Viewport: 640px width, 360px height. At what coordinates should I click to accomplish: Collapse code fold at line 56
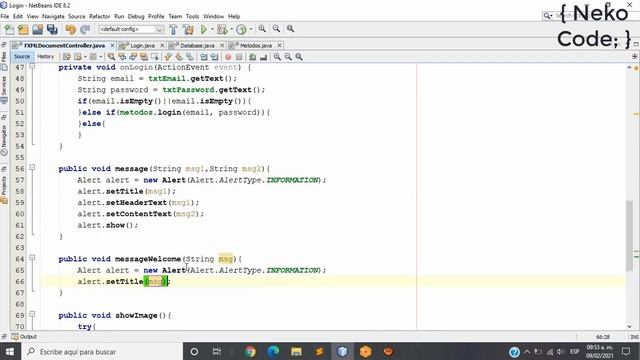(32, 168)
